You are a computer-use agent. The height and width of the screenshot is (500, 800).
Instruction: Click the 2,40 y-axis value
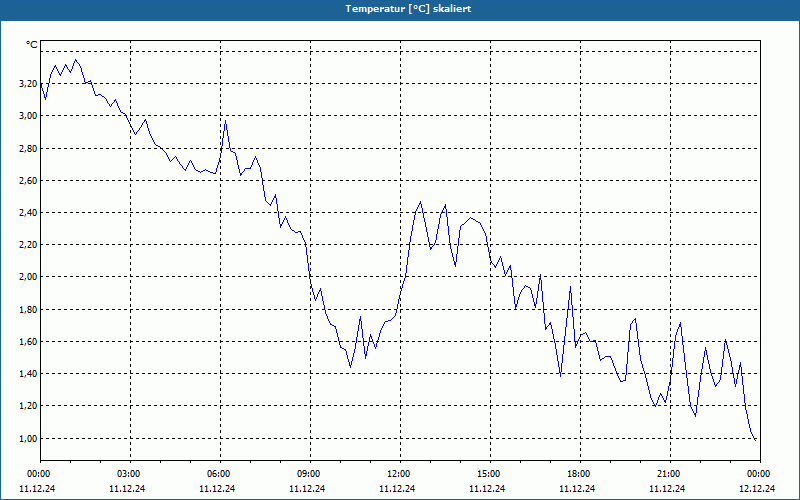(x=28, y=212)
